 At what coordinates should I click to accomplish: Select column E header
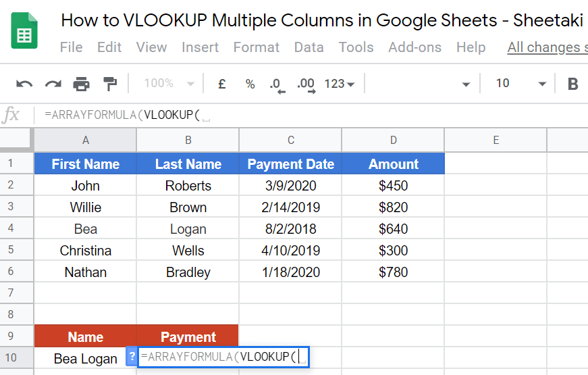(496, 140)
